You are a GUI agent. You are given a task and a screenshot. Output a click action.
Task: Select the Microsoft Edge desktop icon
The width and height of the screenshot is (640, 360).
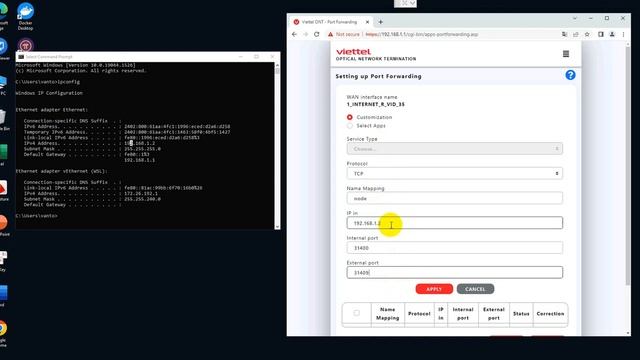coord(2,16)
